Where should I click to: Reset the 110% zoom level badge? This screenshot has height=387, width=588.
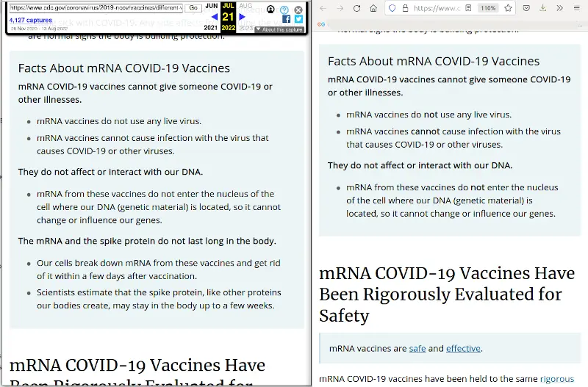488,8
